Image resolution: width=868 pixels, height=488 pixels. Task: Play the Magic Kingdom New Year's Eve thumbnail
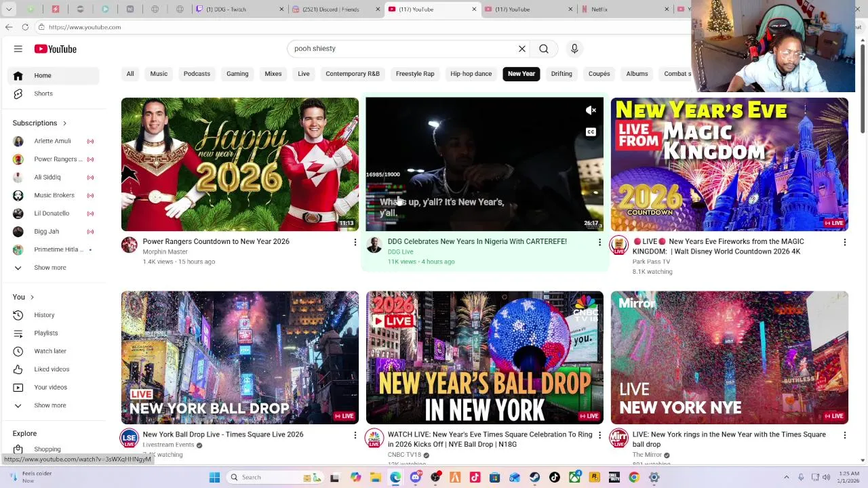(730, 165)
